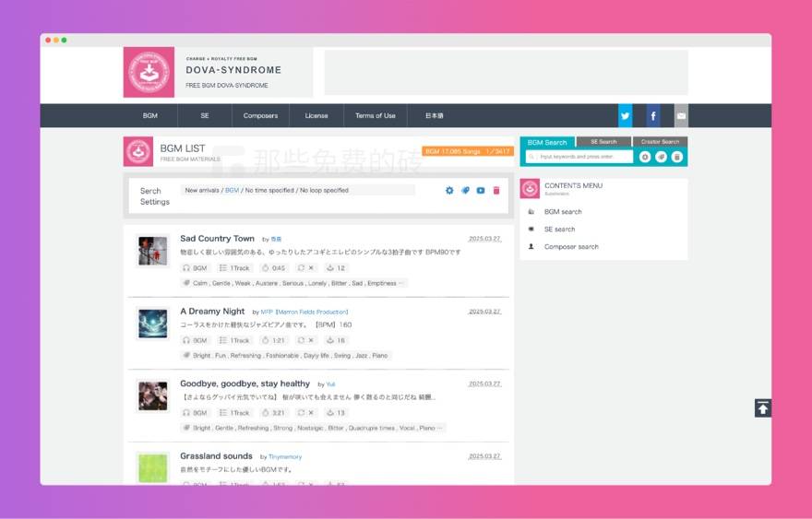Click the duration 0:45 on Sad Country Town

273,268
